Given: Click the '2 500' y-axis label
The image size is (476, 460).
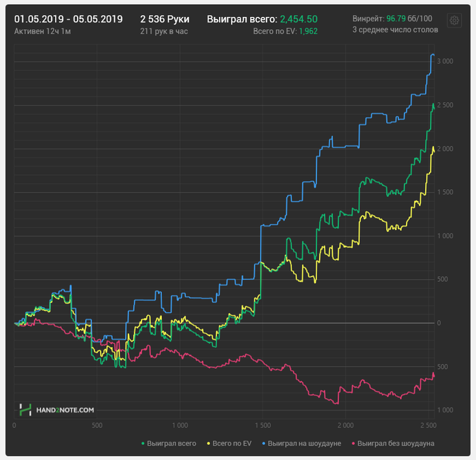Looking at the screenshot, I should [445, 105].
